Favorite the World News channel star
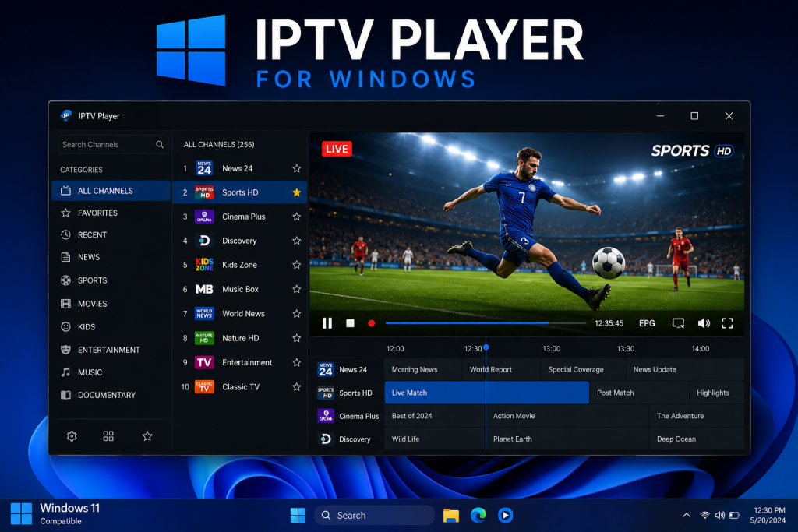This screenshot has height=532, width=798. pyautogui.click(x=297, y=313)
